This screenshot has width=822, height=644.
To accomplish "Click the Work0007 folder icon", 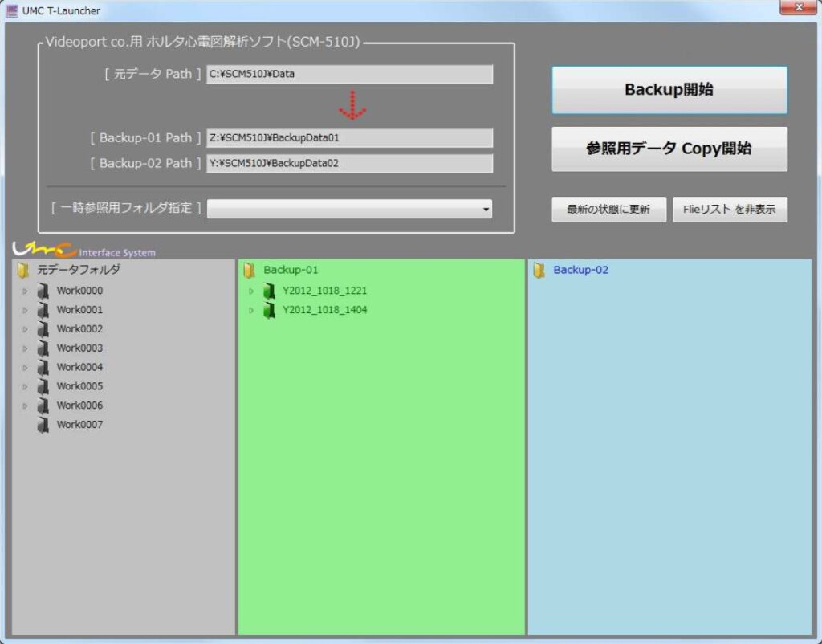I will point(43,425).
